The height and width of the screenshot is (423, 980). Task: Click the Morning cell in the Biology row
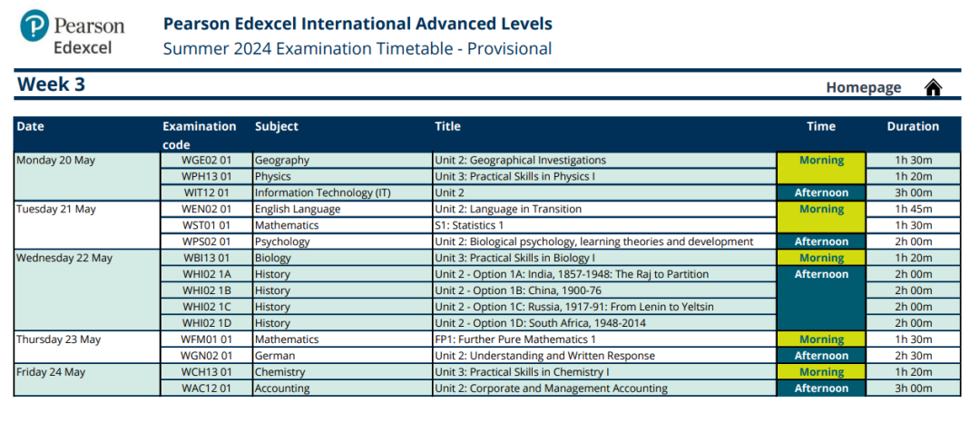coord(821,258)
